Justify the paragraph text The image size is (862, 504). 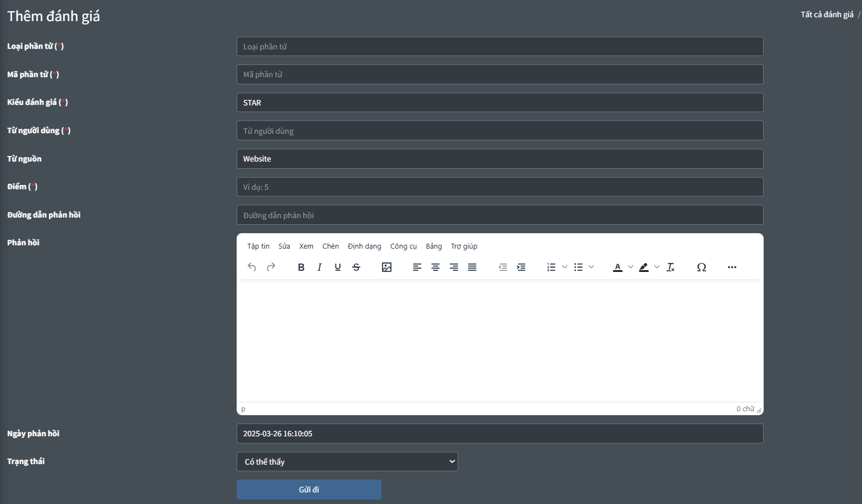pyautogui.click(x=472, y=267)
